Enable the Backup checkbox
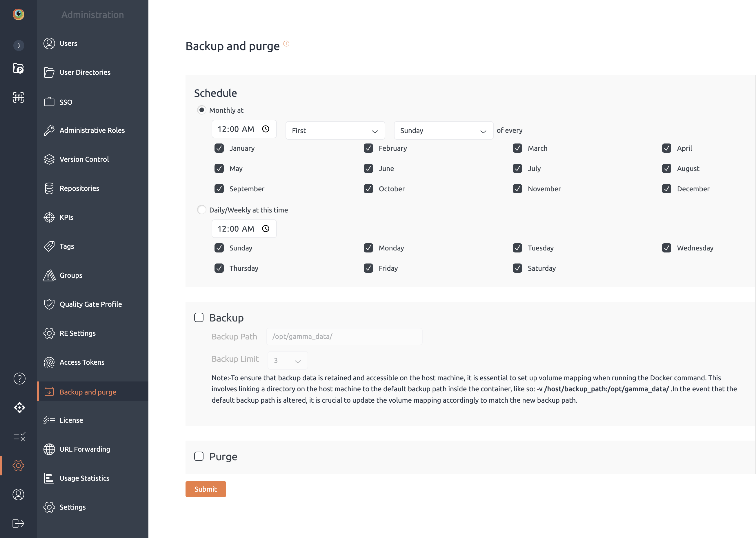This screenshot has width=756, height=538. coord(199,317)
